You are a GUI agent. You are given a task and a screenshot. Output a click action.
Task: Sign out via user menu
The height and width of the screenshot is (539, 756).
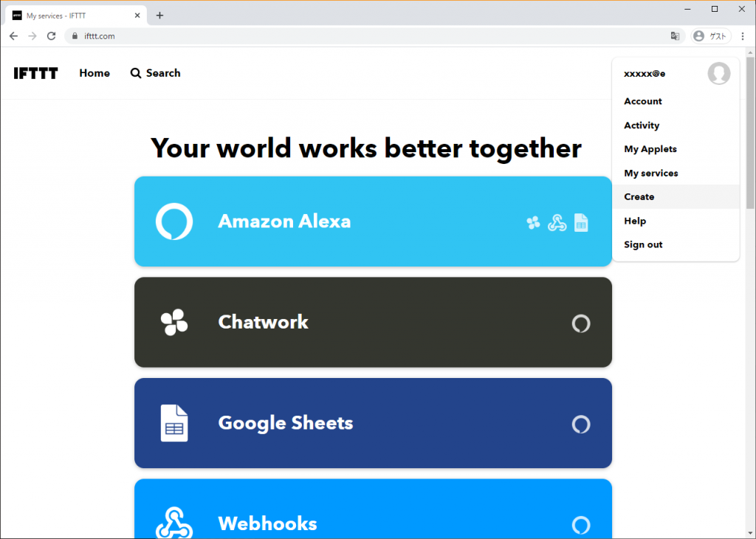(x=643, y=244)
